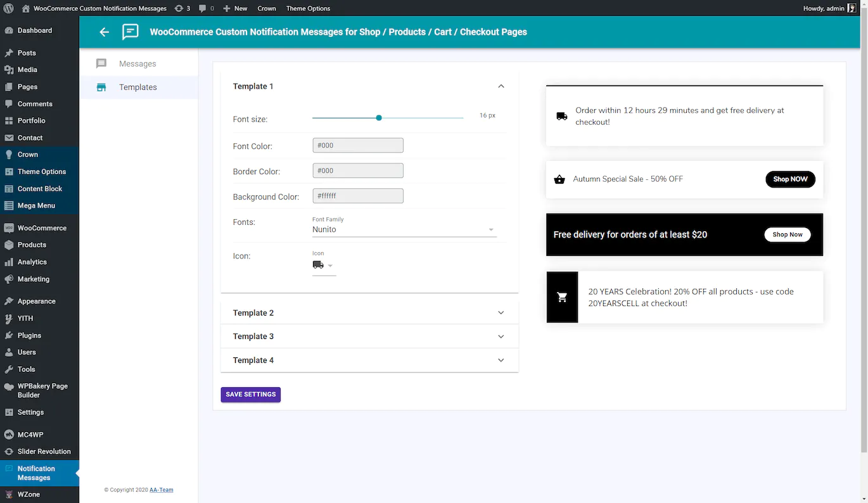The height and width of the screenshot is (503, 868).
Task: Click the Users person icon
Action: [x=9, y=352]
